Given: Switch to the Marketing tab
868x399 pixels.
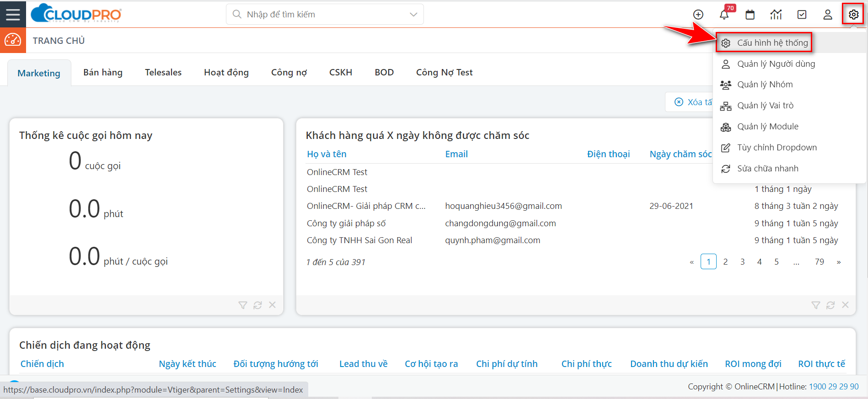Looking at the screenshot, I should 39,73.
